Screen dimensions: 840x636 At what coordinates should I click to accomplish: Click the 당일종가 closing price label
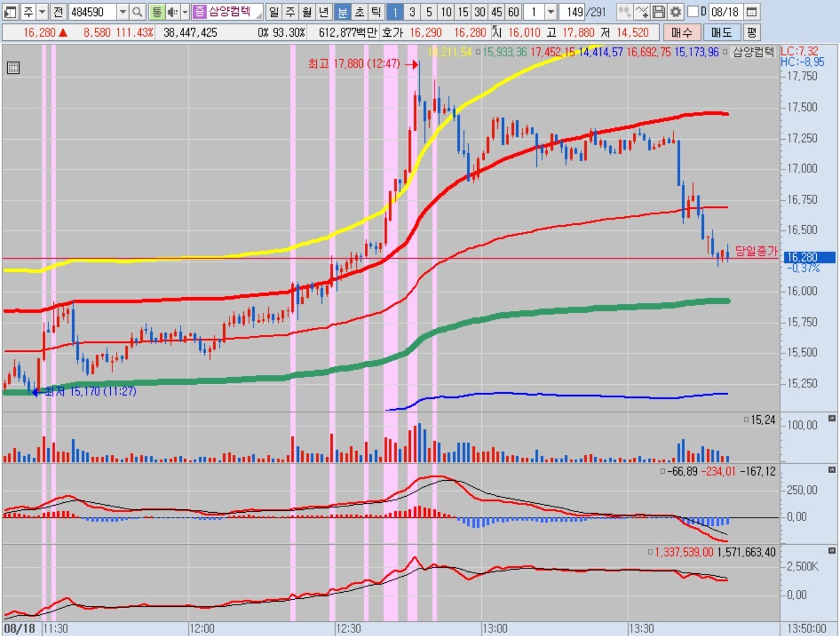point(756,251)
